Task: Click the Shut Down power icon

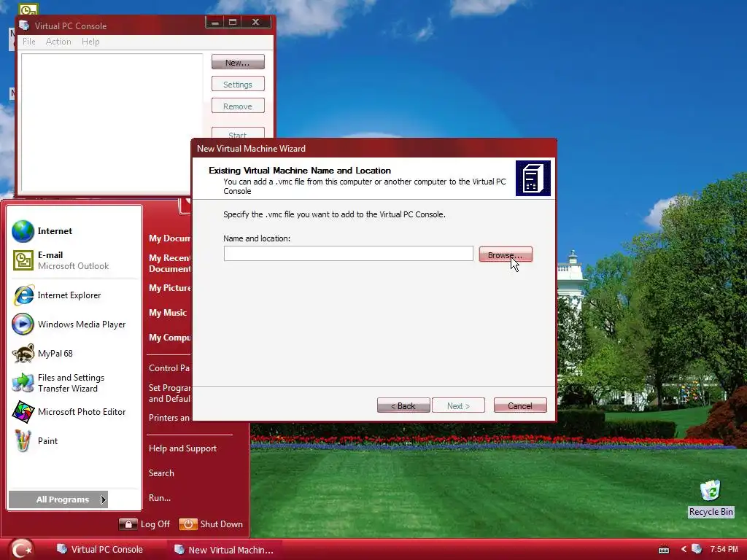Action: click(x=187, y=524)
